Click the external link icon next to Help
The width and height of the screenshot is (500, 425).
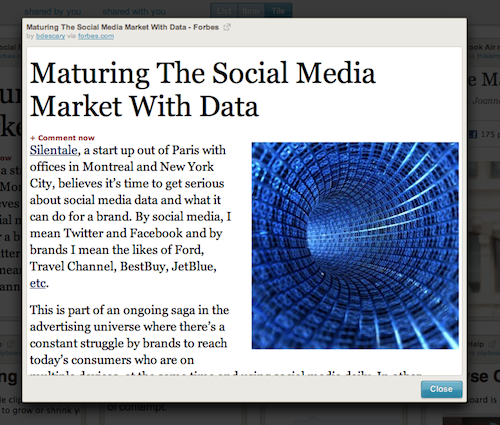click(x=492, y=344)
